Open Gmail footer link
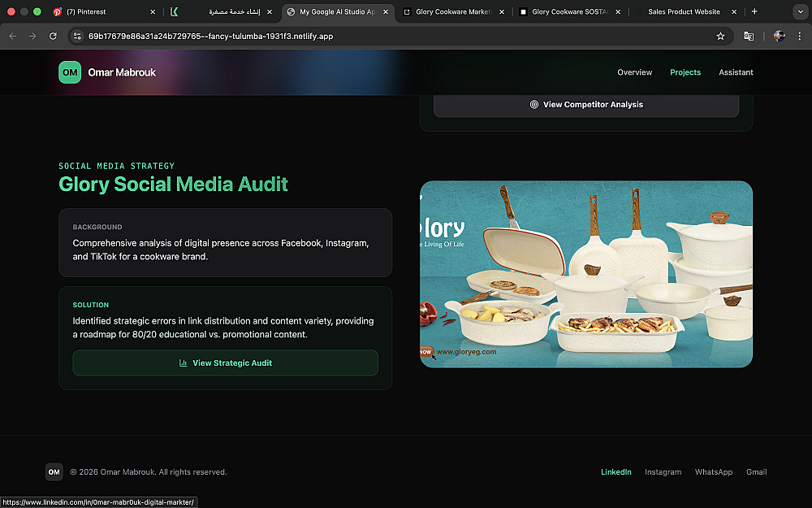Screen dimensions: 812x508 pyautogui.click(x=757, y=472)
